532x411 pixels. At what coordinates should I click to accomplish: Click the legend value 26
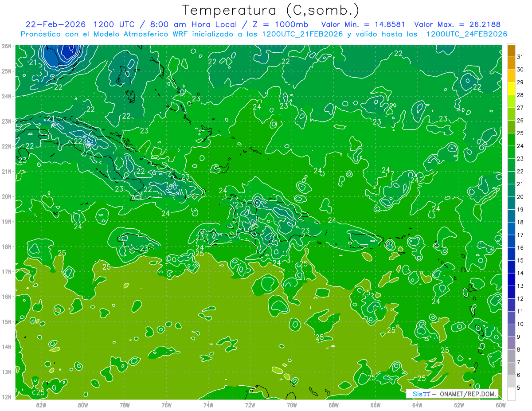pos(520,121)
